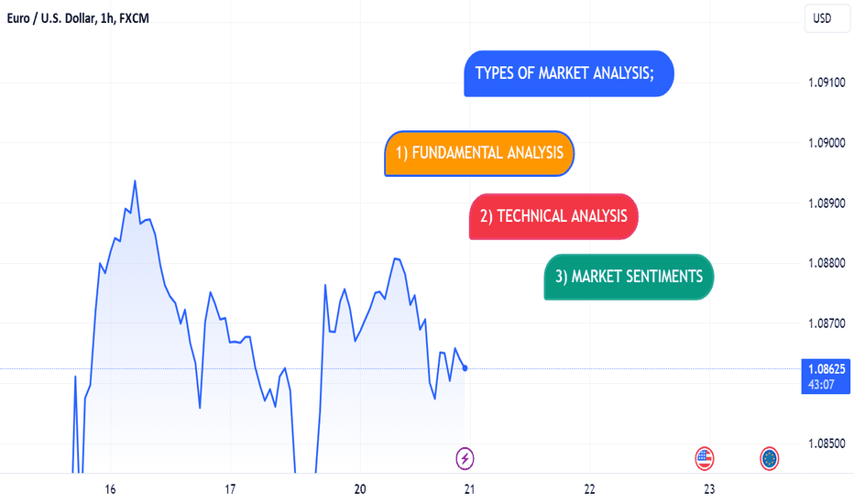Open the EU flag economic event icon

[769, 458]
